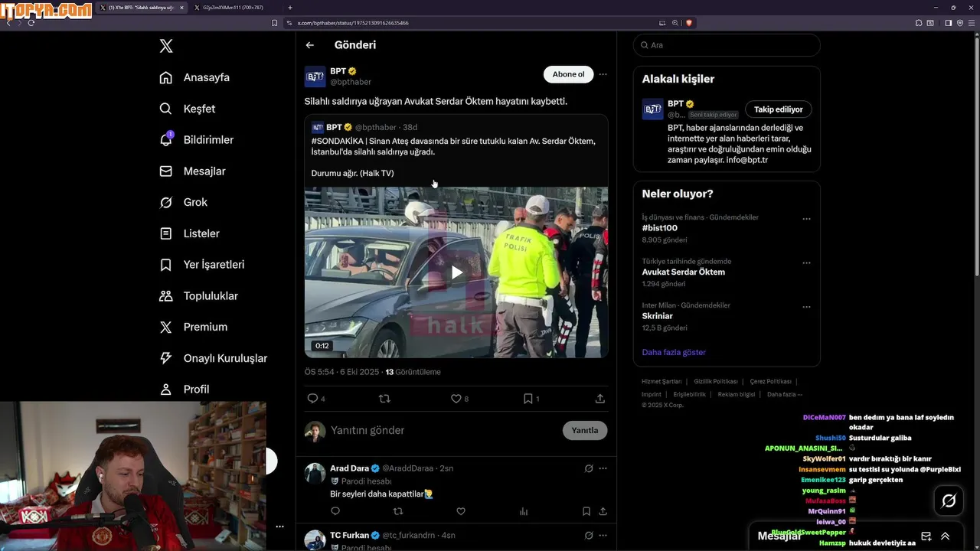Like the BPT post heart icon
Screen dimensions: 980x551
[x=456, y=399]
